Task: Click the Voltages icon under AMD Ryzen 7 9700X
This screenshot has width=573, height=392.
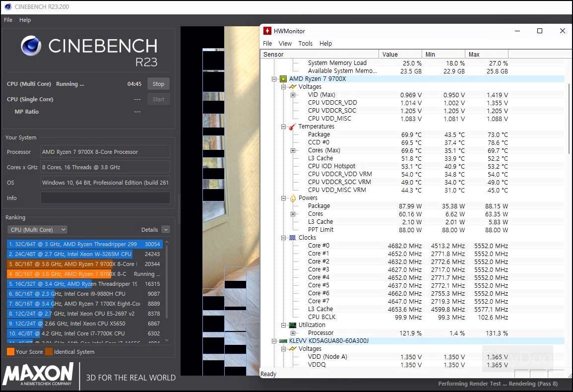Action: 293,87
